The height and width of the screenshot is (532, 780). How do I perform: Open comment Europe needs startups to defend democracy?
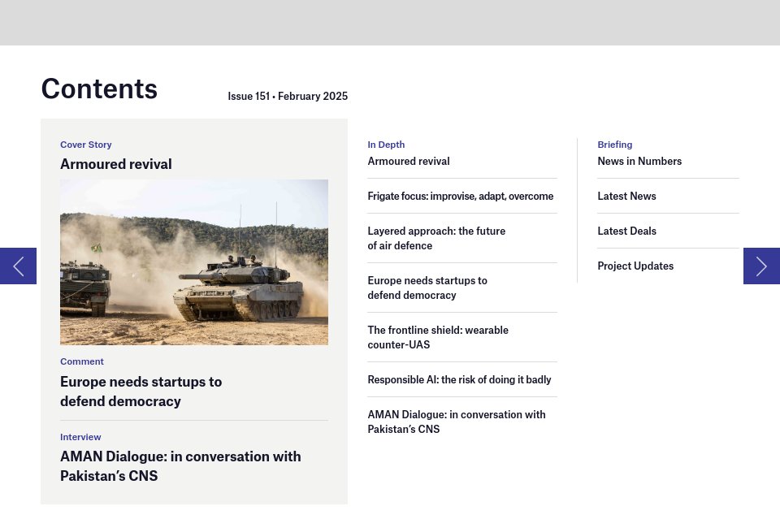(141, 391)
